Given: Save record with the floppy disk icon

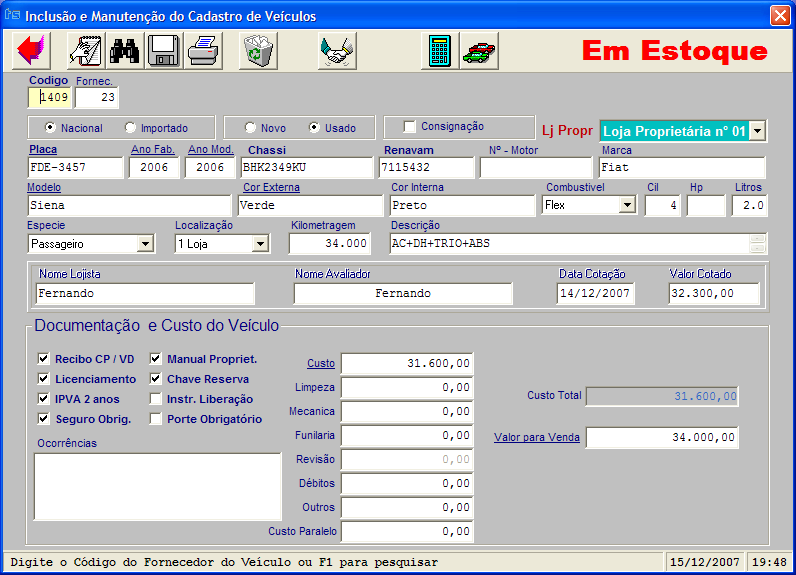Looking at the screenshot, I should [163, 50].
